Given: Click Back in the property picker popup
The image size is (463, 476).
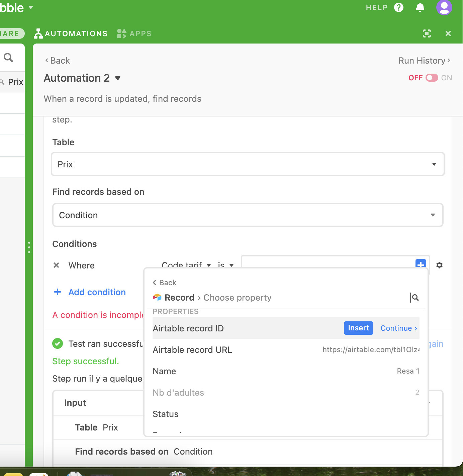Looking at the screenshot, I should (x=164, y=283).
